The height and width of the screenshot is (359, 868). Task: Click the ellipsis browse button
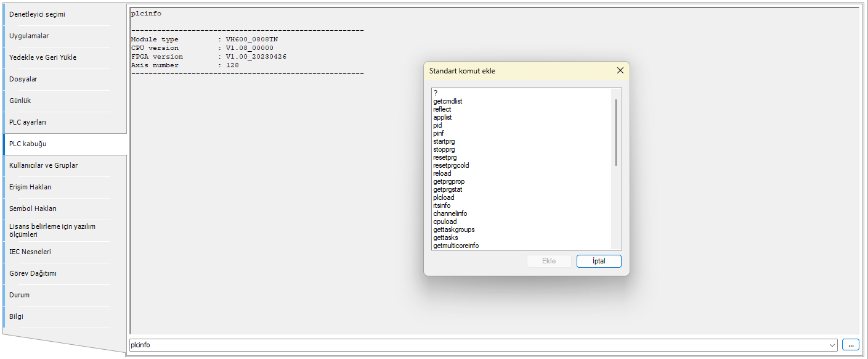pyautogui.click(x=850, y=345)
